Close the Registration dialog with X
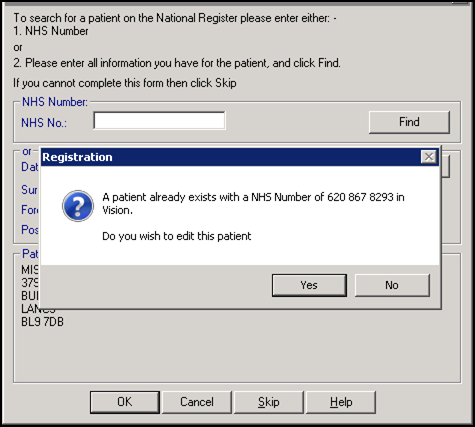Image resolution: width=475 pixels, height=427 pixels. point(429,157)
